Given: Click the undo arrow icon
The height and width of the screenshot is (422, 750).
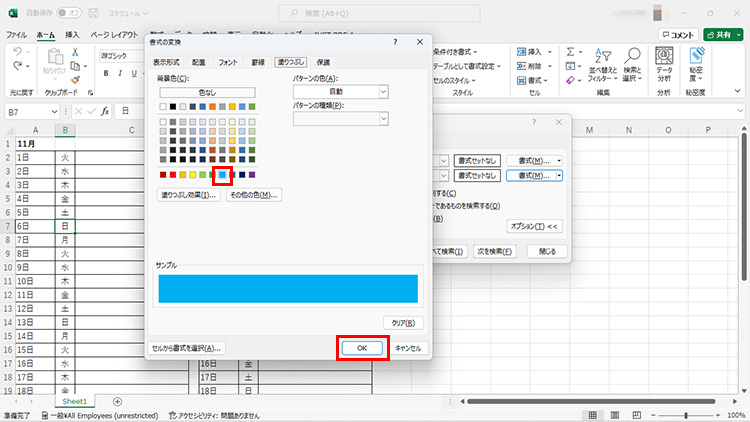Looking at the screenshot, I should coord(19,52).
